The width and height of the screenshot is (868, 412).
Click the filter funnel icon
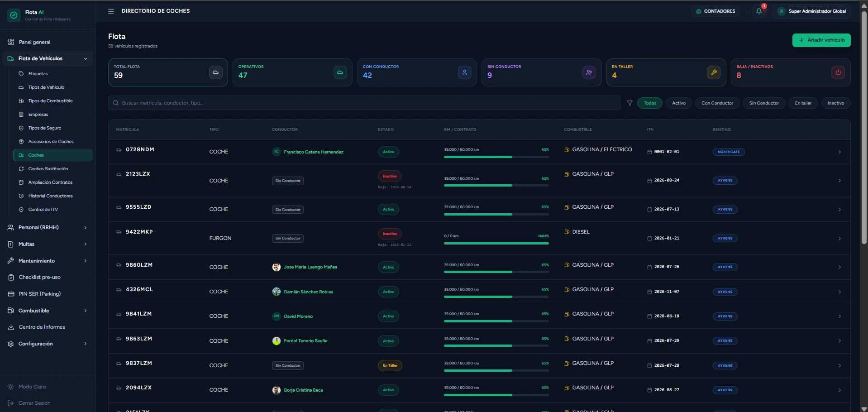[630, 103]
